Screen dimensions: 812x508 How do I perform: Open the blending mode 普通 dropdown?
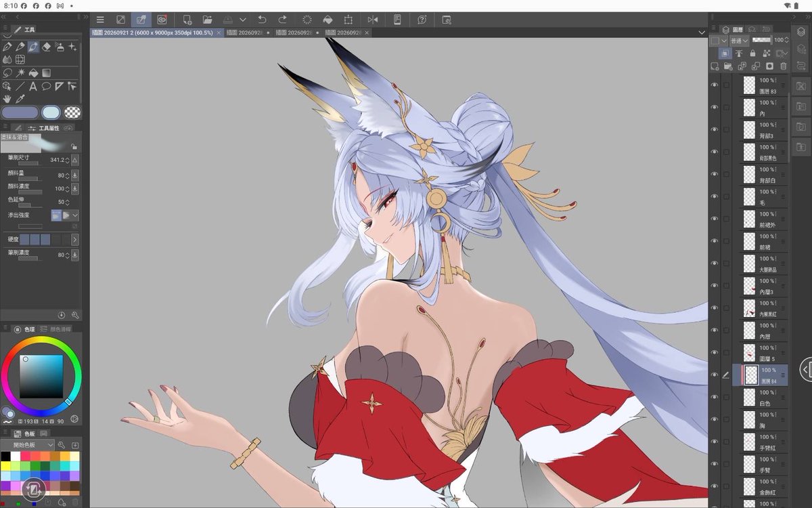coord(739,41)
